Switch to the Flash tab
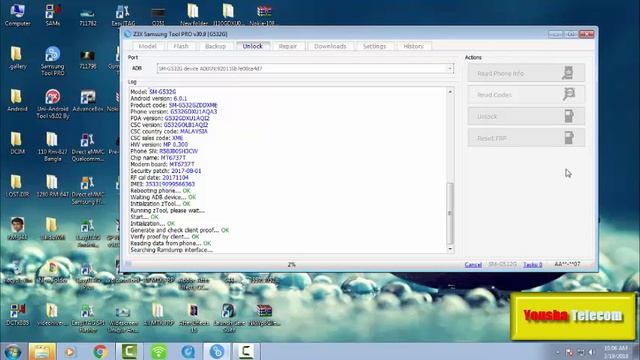 (181, 46)
